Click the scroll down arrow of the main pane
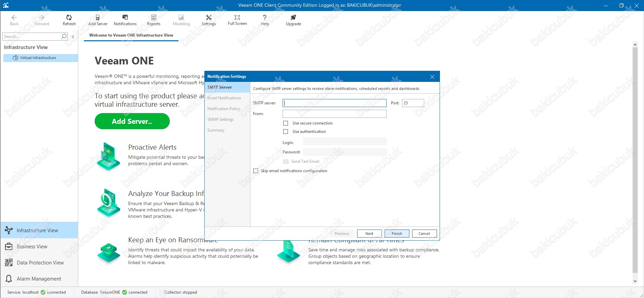The width and height of the screenshot is (644, 298). [635, 281]
